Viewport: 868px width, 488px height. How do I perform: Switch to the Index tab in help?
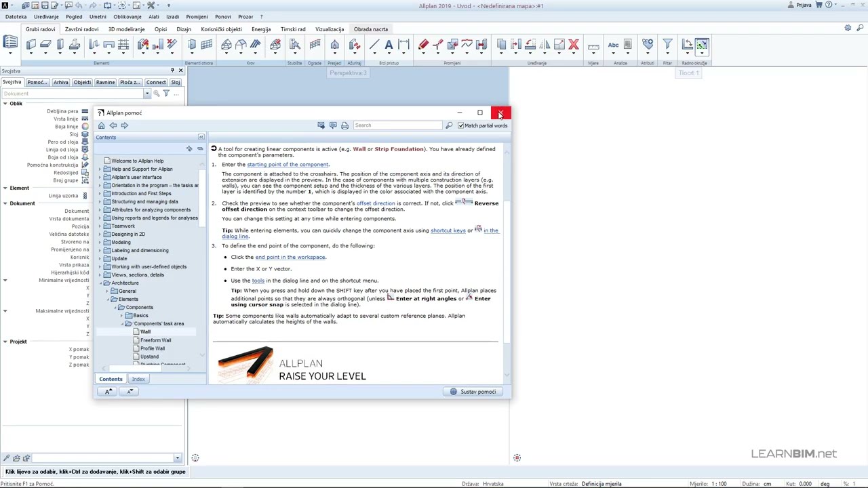tap(138, 379)
